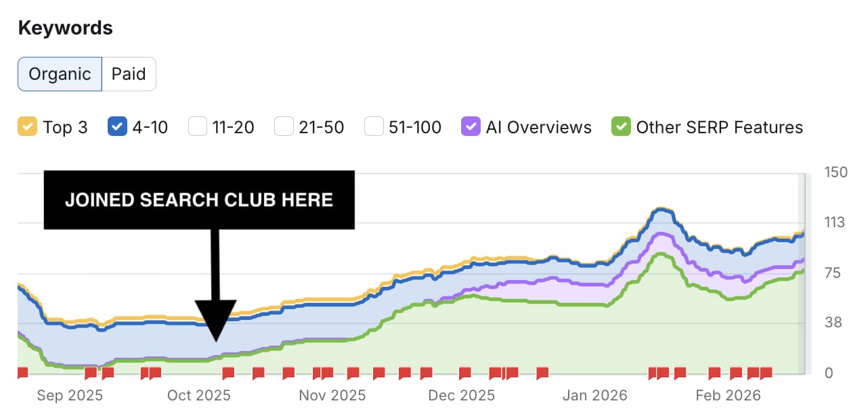Click the Joined Search Club Here annotation box
The width and height of the screenshot is (868, 418).
(199, 200)
